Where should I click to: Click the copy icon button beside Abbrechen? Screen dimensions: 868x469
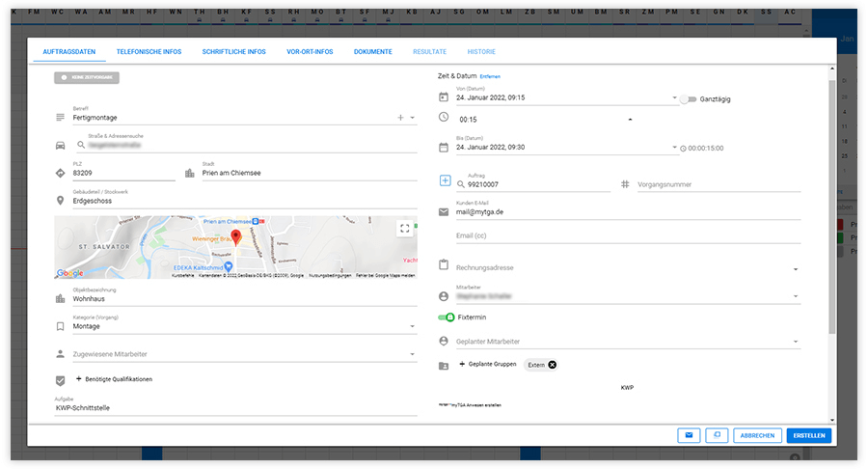[x=716, y=435]
